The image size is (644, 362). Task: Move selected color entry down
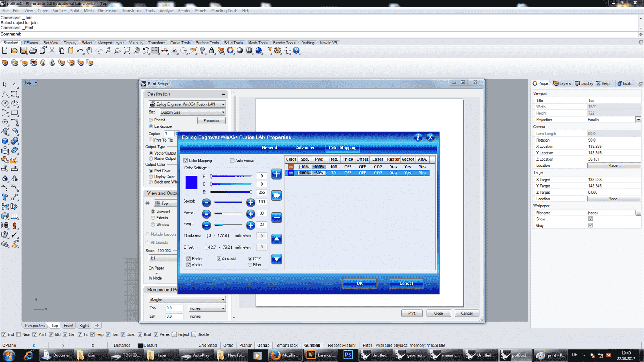(x=277, y=259)
